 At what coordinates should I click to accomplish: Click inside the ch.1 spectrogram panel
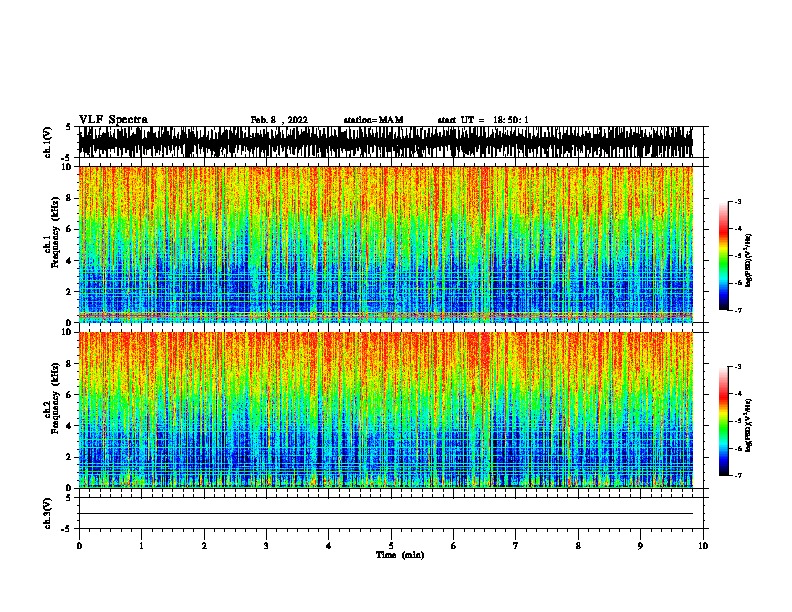coord(386,244)
